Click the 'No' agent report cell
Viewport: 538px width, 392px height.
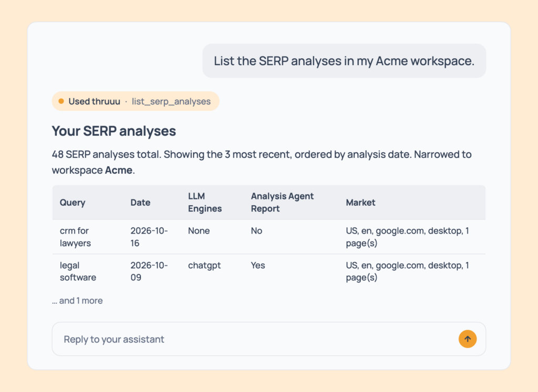(256, 230)
